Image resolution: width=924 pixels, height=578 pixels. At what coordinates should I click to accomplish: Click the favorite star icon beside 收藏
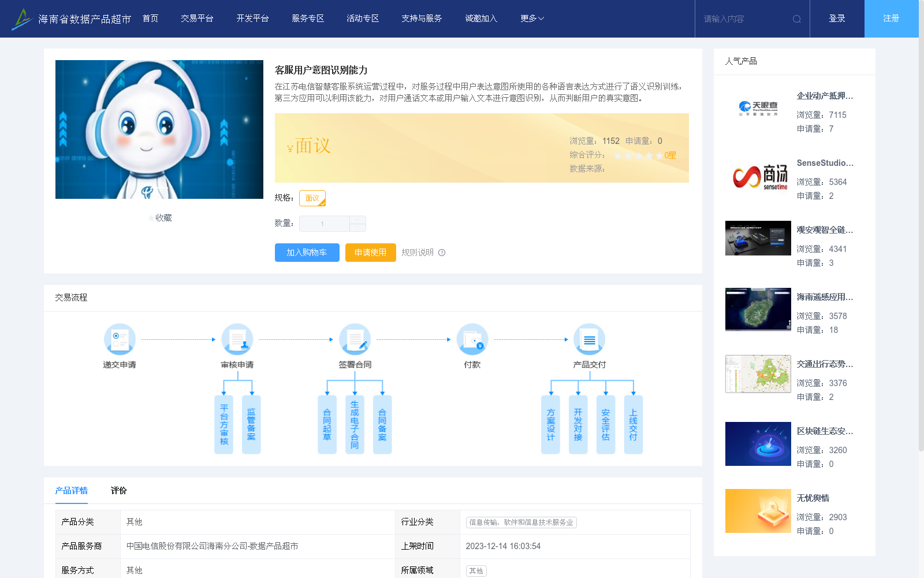coord(151,218)
